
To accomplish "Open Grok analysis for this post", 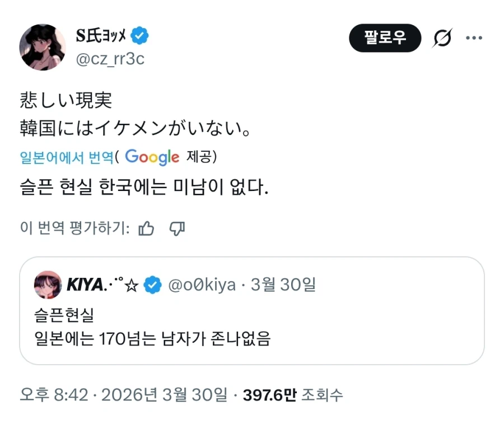I will pyautogui.click(x=443, y=38).
